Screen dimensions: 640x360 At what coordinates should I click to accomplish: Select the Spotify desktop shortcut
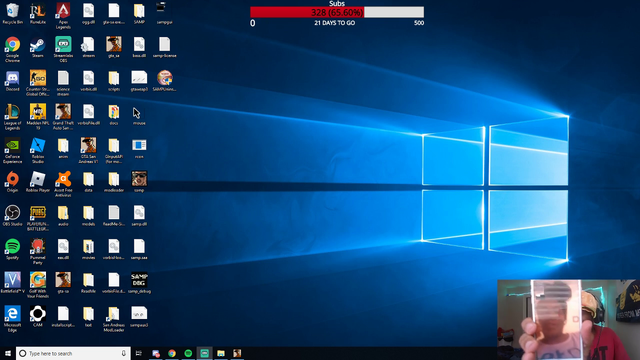pyautogui.click(x=13, y=249)
